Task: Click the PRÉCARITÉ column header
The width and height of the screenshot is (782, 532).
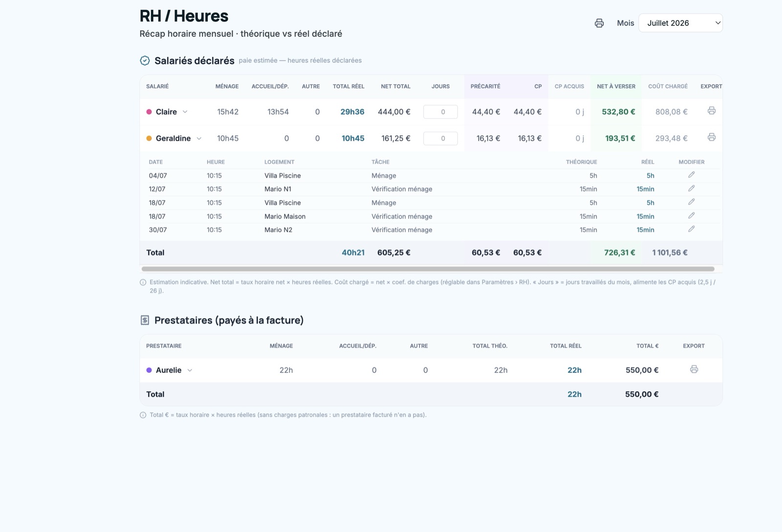Action: [485, 86]
